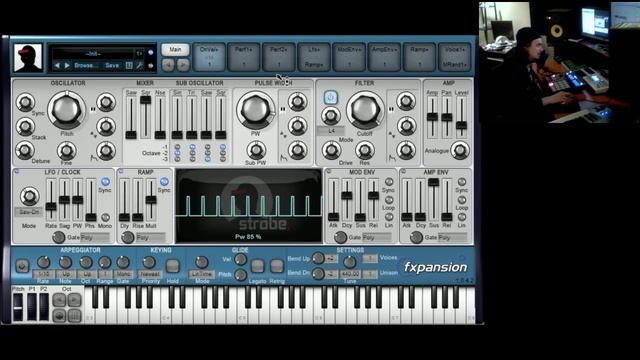Open the Keying Priority Newest dropdown

coord(150,274)
